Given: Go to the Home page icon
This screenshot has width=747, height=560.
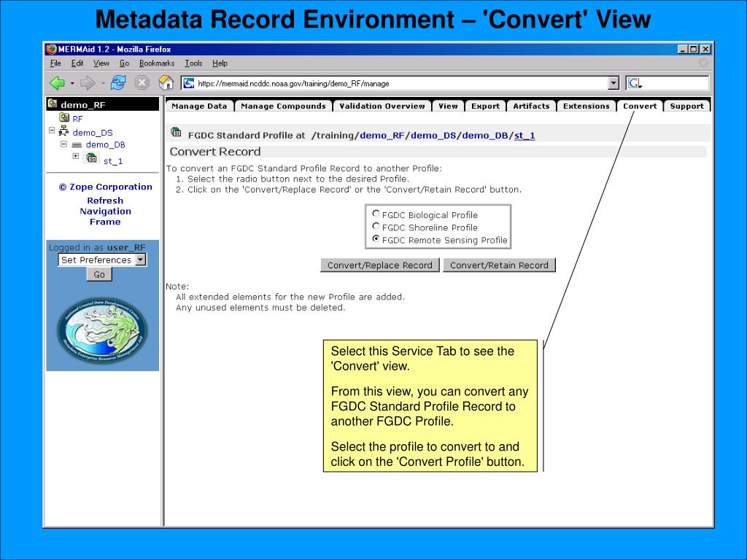Looking at the screenshot, I should (166, 83).
